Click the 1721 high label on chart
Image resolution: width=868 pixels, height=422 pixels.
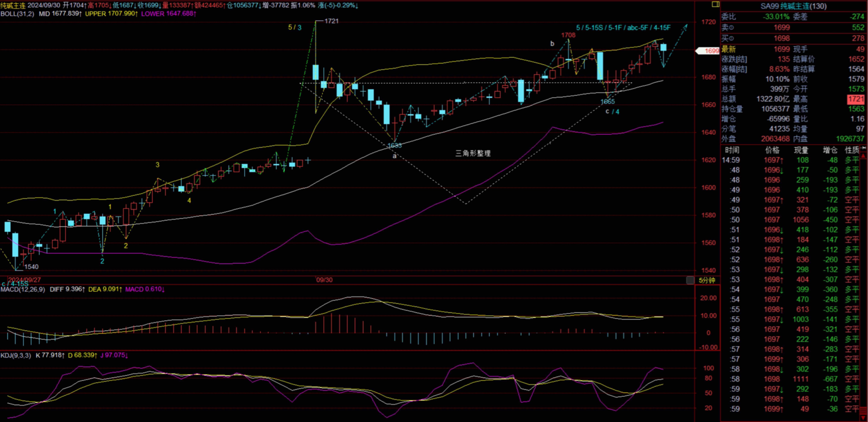332,21
